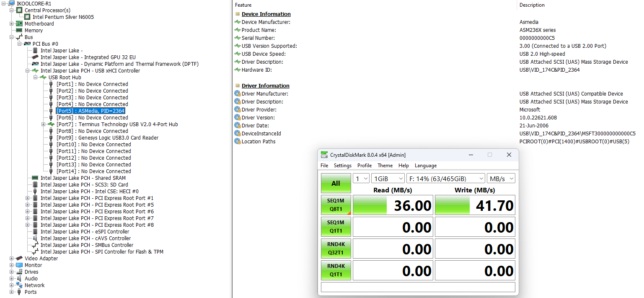The image size is (644, 298).
Task: Select Intel Jasper Lake PCH - SMBus Controller
Action: pyautogui.click(x=87, y=245)
